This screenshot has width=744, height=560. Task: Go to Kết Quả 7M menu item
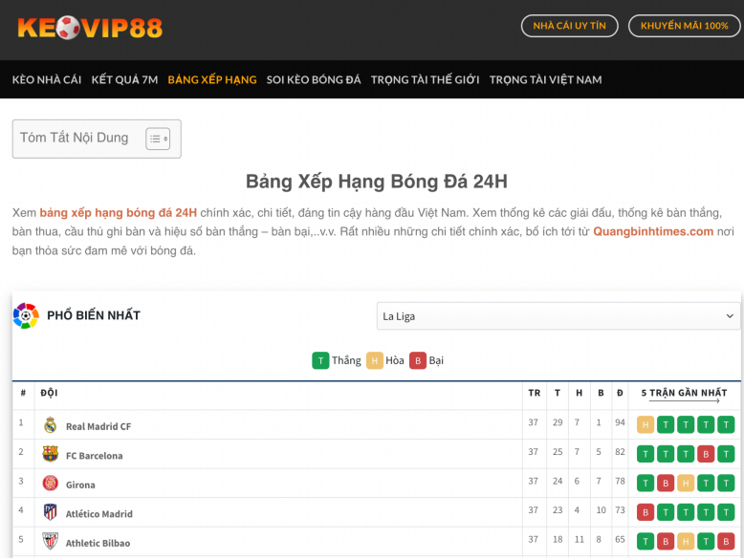click(x=124, y=79)
